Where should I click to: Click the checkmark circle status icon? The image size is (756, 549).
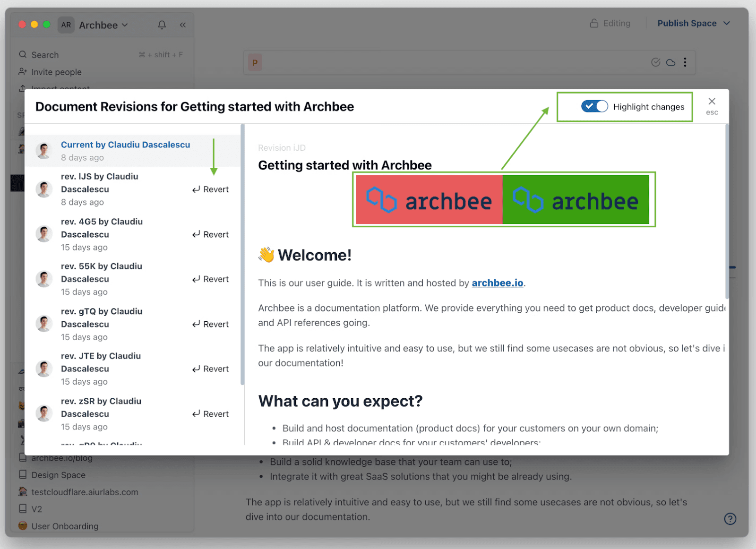[x=655, y=62]
